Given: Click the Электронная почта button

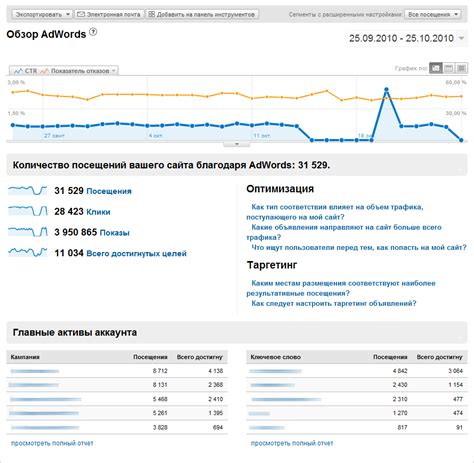Looking at the screenshot, I should 109,14.
